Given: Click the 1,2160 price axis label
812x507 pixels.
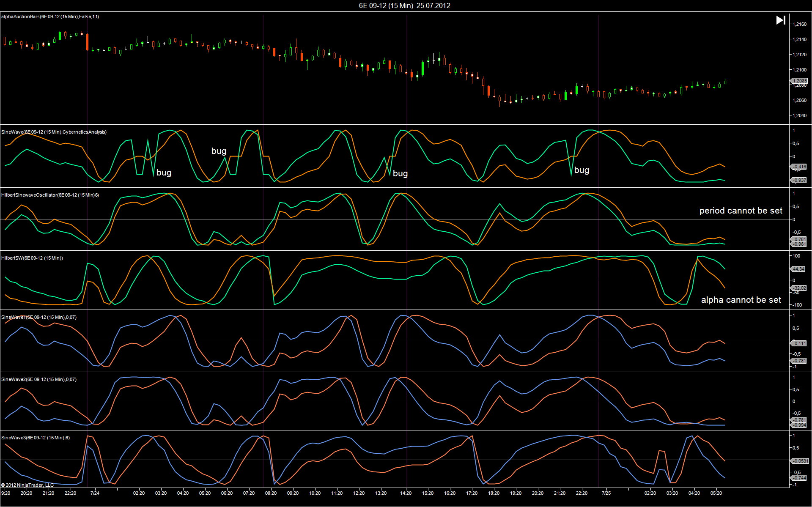Looking at the screenshot, I should click(800, 24).
